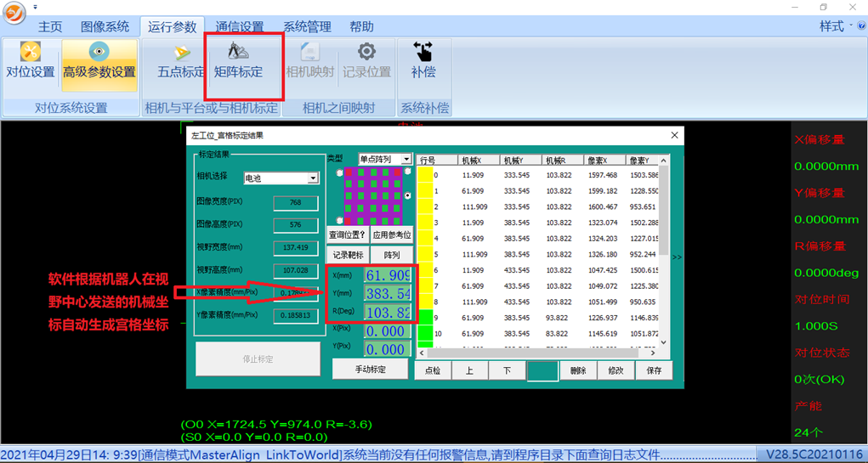
Task: Click the X(mm) coordinate field
Action: 388,275
